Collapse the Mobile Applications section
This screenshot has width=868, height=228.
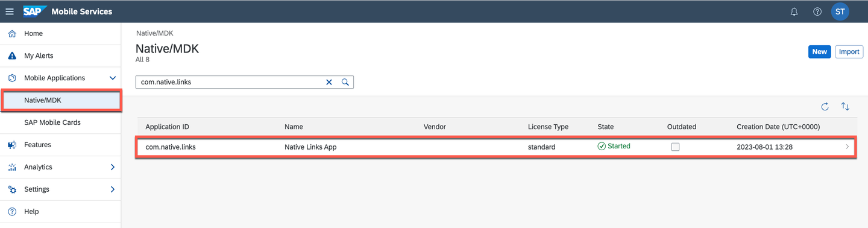pos(112,78)
